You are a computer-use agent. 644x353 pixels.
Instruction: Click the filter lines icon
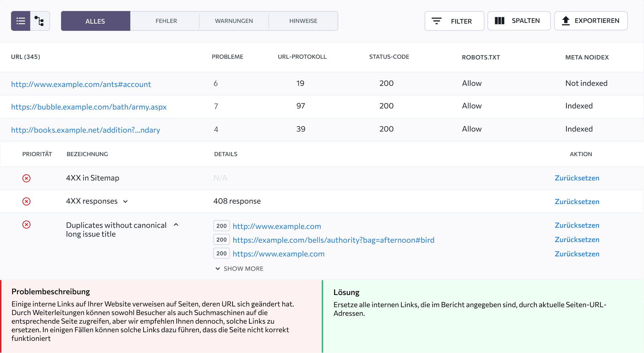[436, 21]
